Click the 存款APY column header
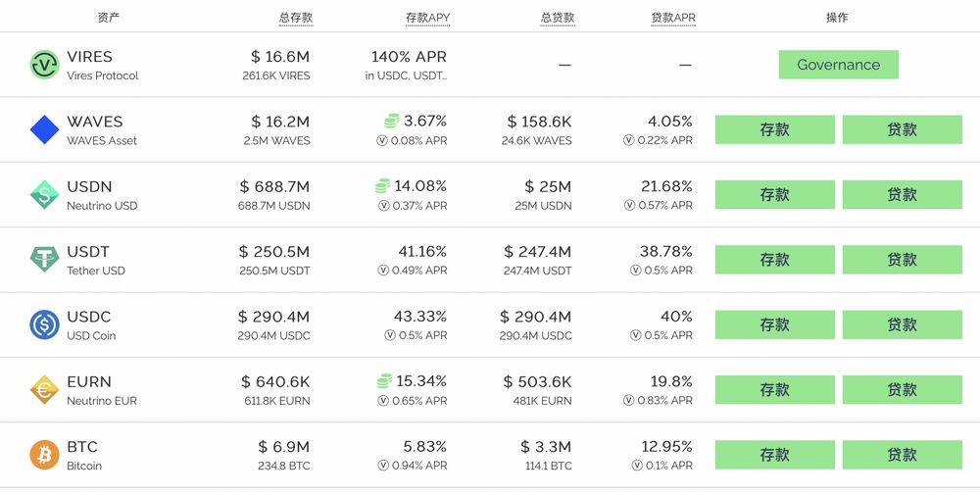 click(427, 18)
